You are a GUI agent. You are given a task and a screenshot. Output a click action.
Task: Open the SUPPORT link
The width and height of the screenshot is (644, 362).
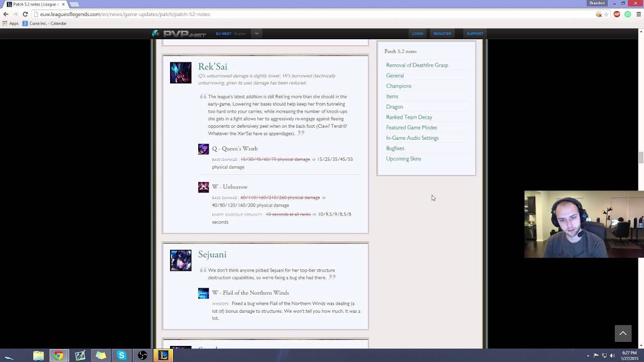(x=475, y=34)
